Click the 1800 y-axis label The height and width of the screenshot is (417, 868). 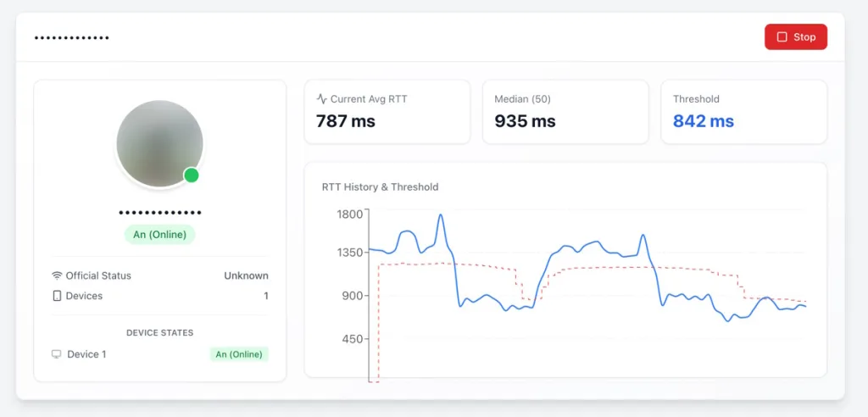click(x=349, y=214)
